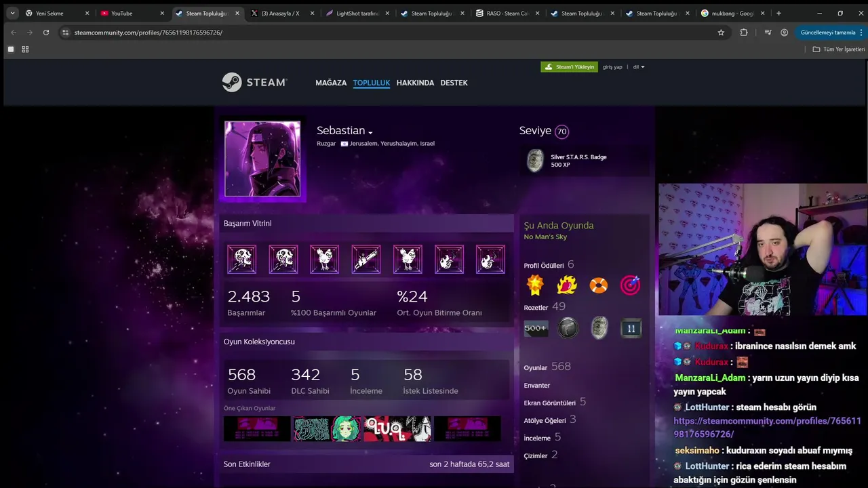This screenshot has height=488, width=868.
Task: Click the 2.483 Başarımlar achievements count
Action: [x=248, y=303]
